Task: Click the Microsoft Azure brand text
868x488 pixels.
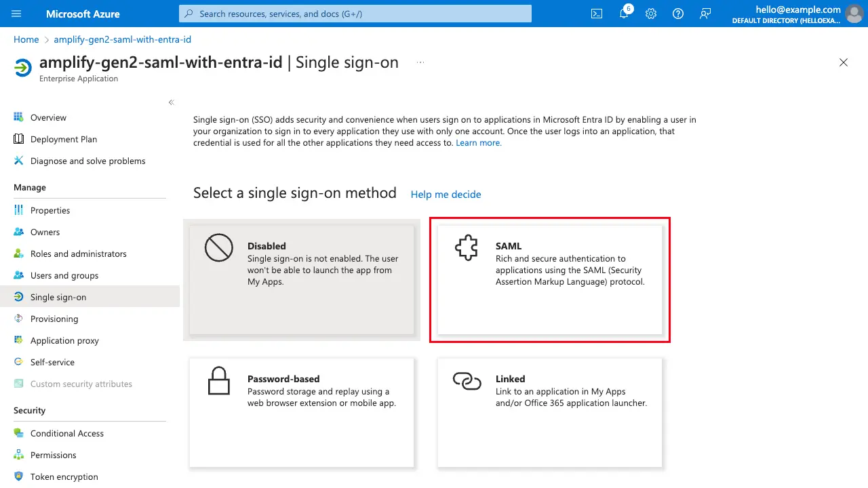Action: tap(83, 14)
